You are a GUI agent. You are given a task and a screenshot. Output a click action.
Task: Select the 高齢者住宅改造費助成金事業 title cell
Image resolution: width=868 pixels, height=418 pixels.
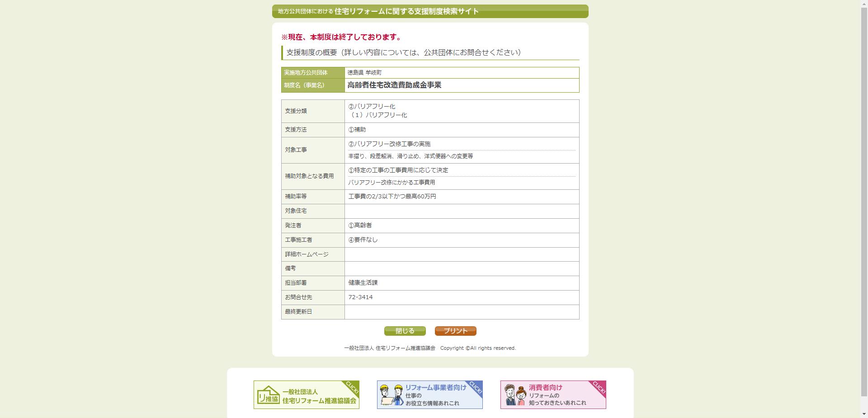(x=394, y=85)
